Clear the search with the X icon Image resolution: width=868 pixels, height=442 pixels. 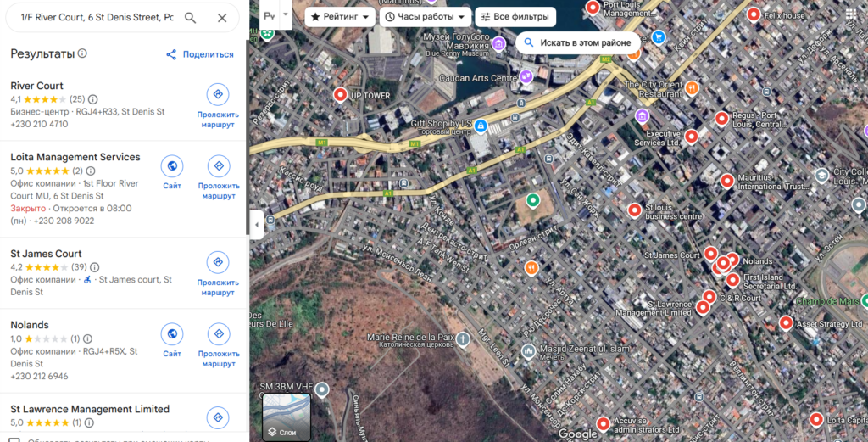click(x=222, y=18)
